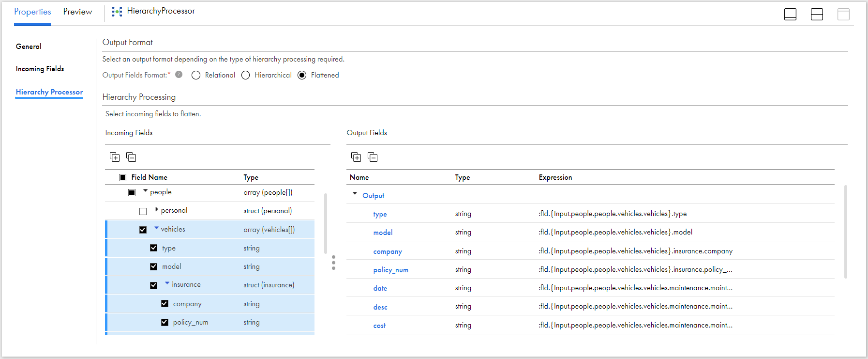Click Output Fields Format help icon
The height and width of the screenshot is (359, 868).
tap(179, 75)
